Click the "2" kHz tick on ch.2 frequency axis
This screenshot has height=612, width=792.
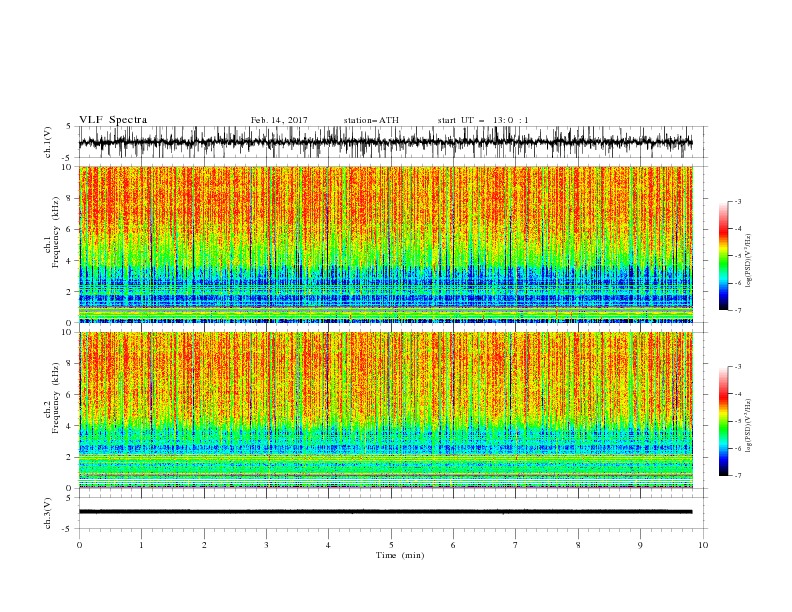70,457
